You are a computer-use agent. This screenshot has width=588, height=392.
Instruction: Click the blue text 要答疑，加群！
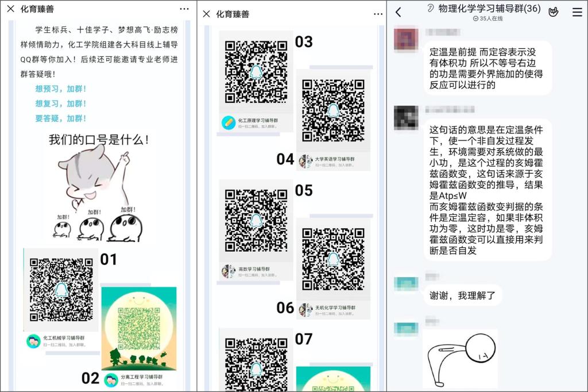61,118
